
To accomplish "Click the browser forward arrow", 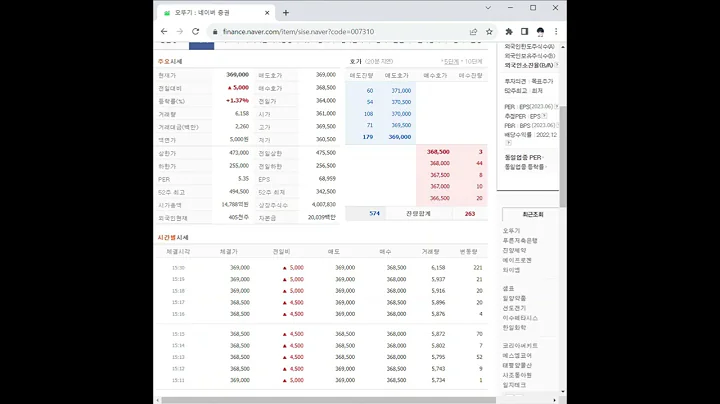I will 180,31.
